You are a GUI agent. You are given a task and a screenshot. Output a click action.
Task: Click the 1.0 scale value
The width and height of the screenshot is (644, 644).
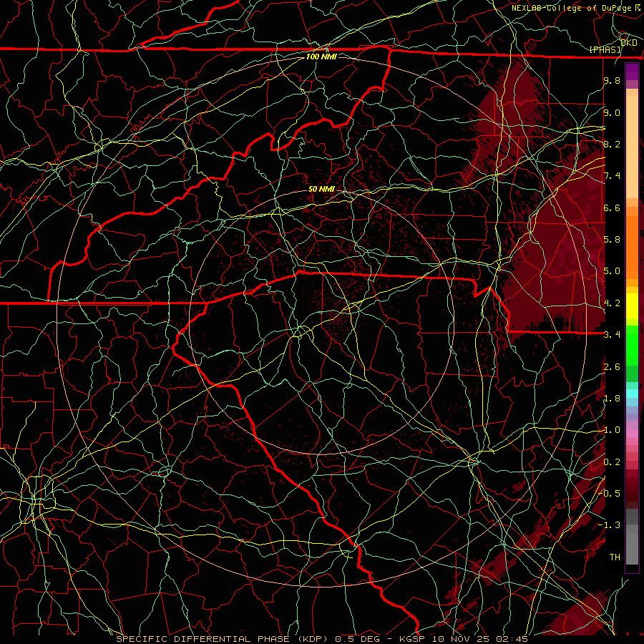click(612, 430)
